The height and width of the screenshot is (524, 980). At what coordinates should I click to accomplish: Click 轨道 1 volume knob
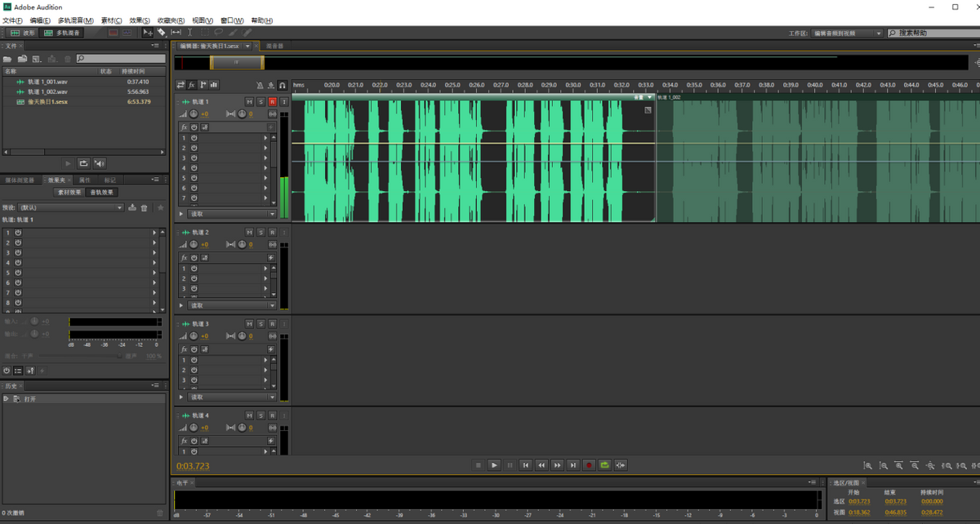point(194,113)
